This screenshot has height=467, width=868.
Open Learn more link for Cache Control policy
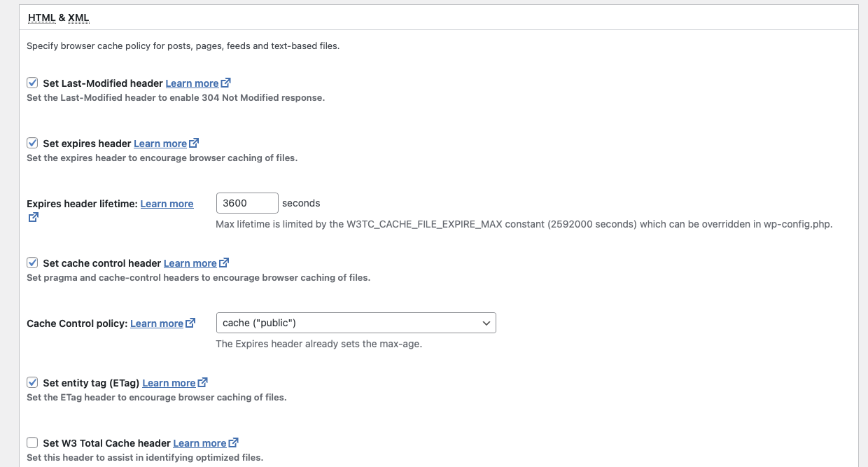pos(157,323)
